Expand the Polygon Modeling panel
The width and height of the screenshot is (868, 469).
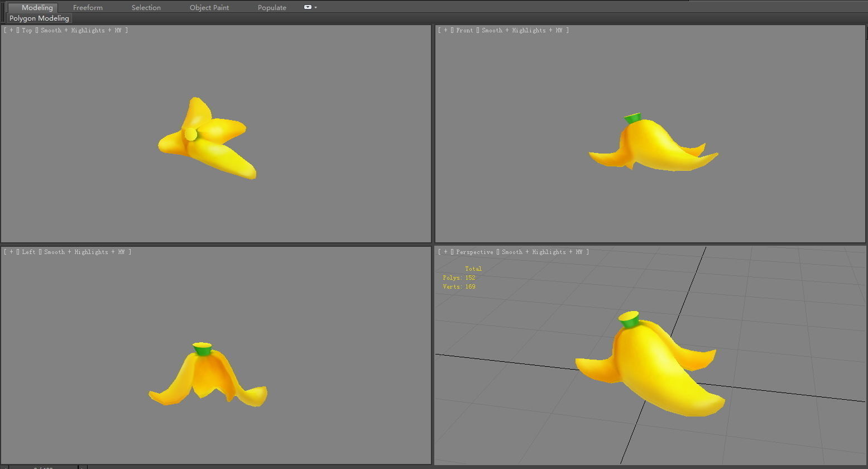39,18
